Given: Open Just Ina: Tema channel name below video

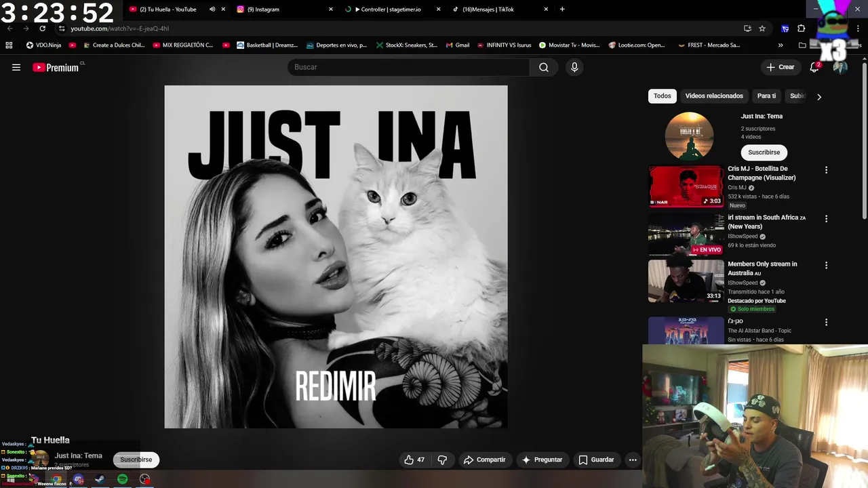Looking at the screenshot, I should [79, 455].
